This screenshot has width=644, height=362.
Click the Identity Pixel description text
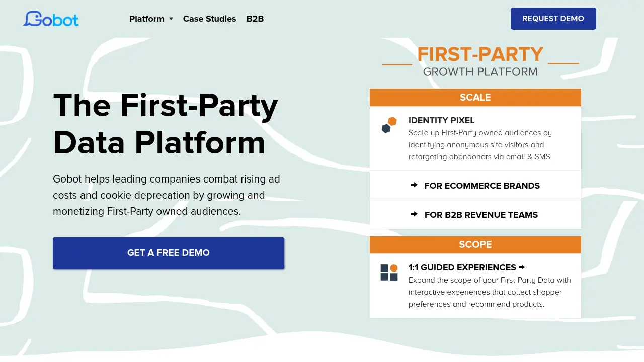pyautogui.click(x=480, y=145)
